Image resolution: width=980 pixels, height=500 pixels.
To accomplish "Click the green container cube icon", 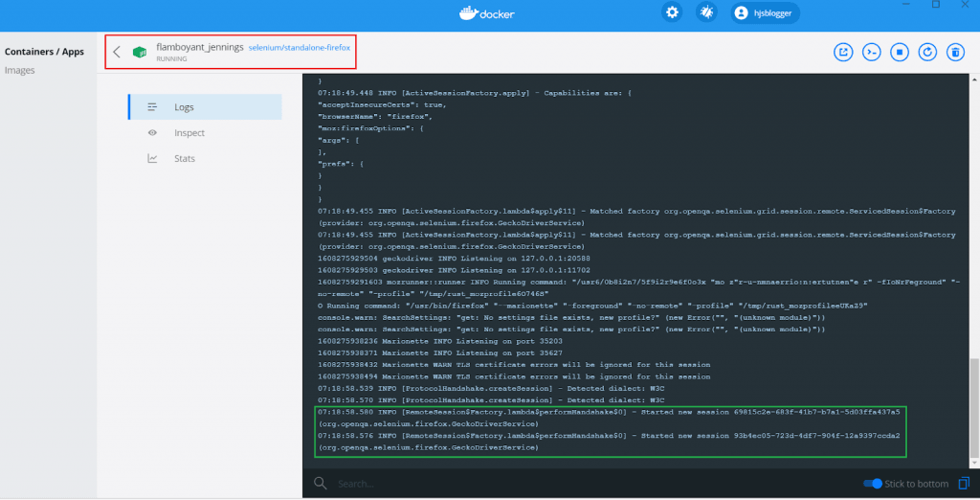I will (x=140, y=52).
